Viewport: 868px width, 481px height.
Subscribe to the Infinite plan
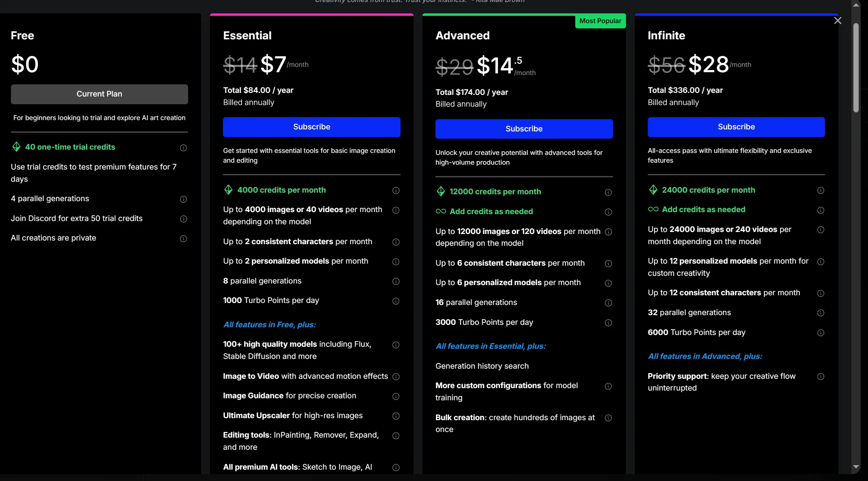click(x=736, y=127)
